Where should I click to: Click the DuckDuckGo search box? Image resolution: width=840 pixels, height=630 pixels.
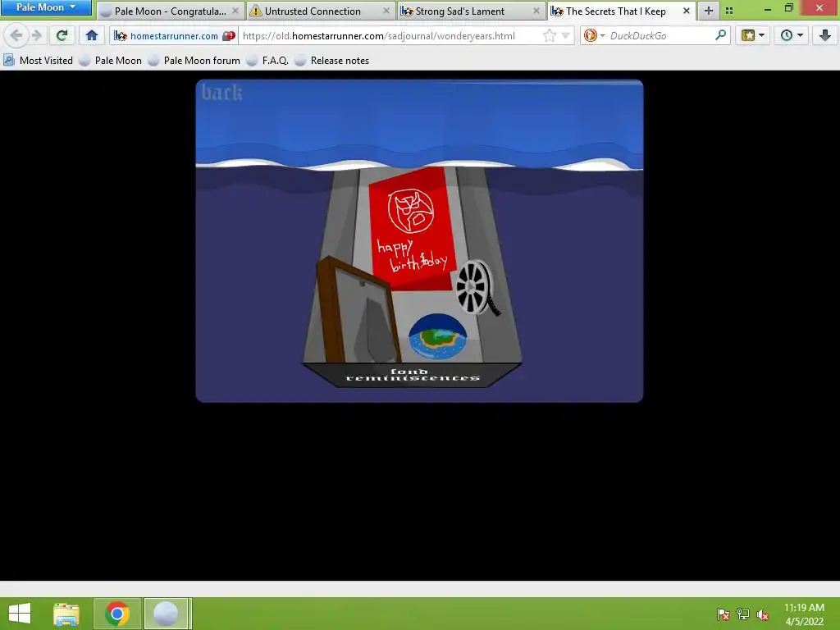pos(660,36)
